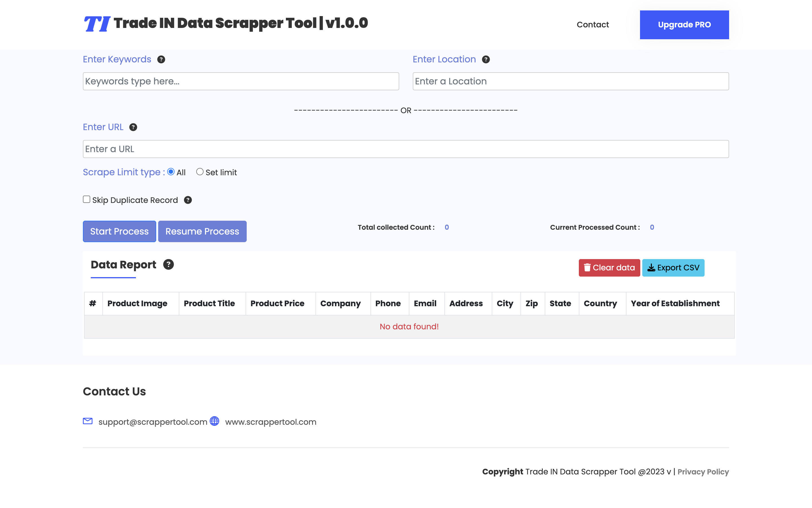Open the www.scrappertool.com link

(270, 422)
